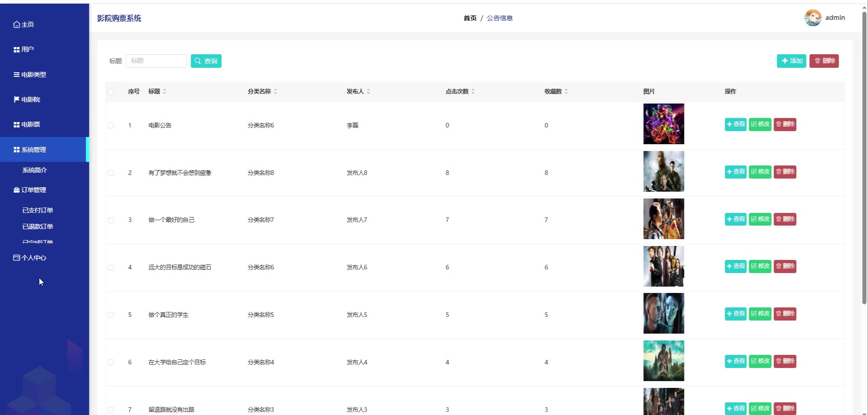Edit the 发布人8 row
The width and height of the screenshot is (868, 415).
tap(760, 172)
